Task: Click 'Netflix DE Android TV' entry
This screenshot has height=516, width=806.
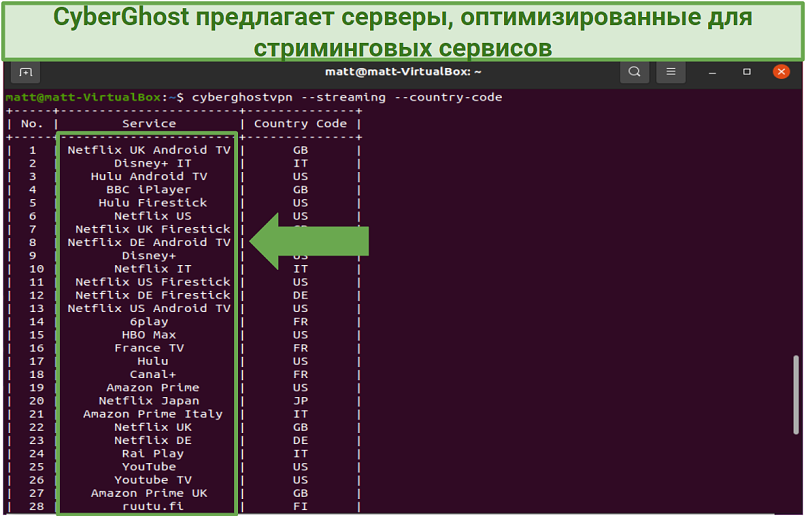Action: 149,242
